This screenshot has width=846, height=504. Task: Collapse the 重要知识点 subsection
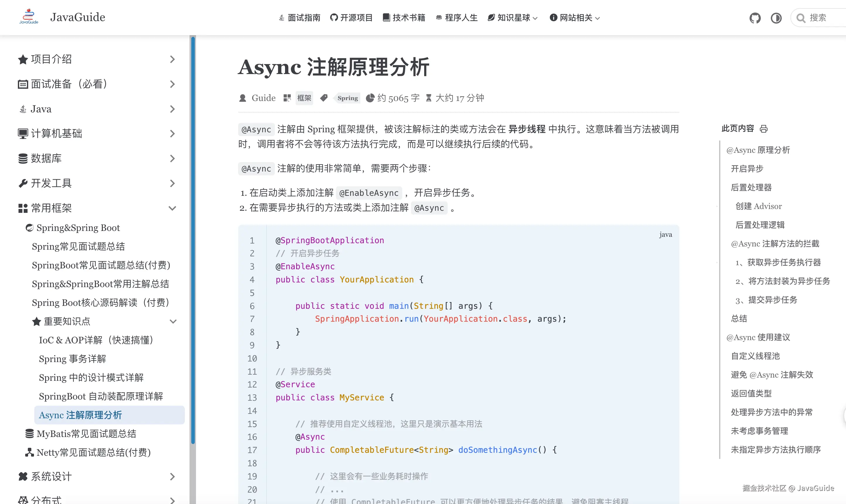[x=173, y=321]
